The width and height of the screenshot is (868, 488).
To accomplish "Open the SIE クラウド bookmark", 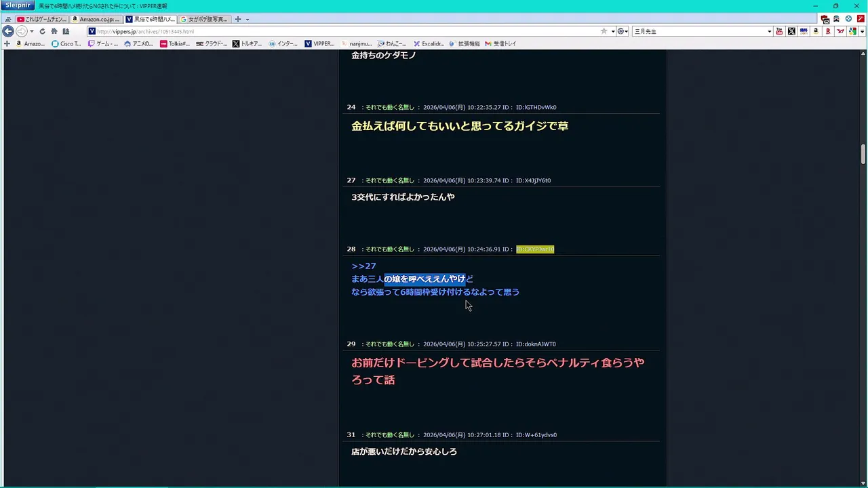I will coord(212,43).
